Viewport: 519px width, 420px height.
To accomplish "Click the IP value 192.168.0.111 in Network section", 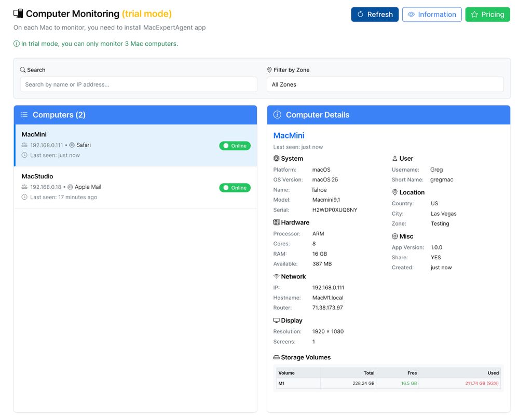I will coord(328,288).
